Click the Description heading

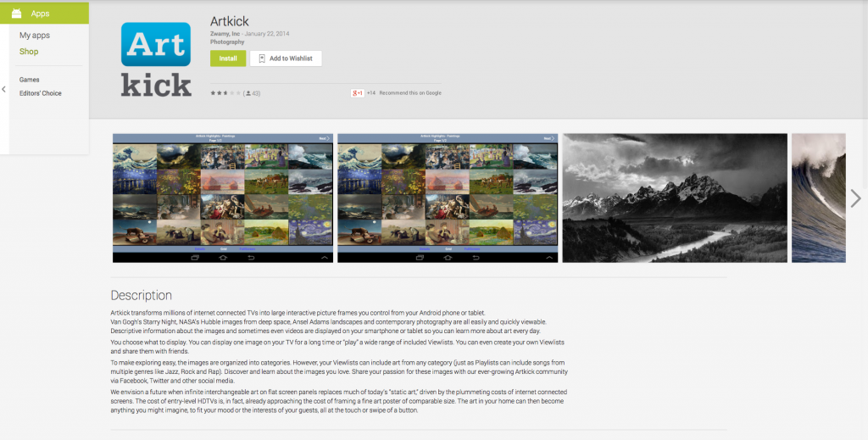tap(142, 295)
